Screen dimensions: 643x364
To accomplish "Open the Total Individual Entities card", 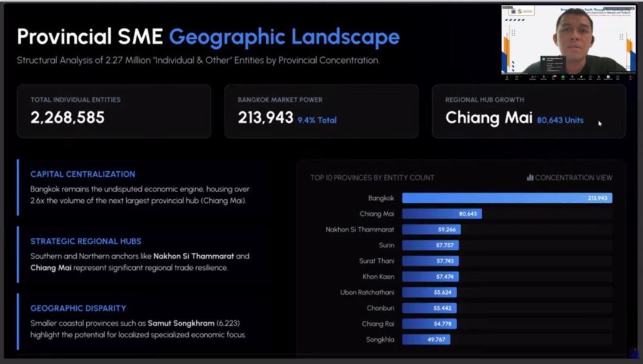I will (x=114, y=111).
